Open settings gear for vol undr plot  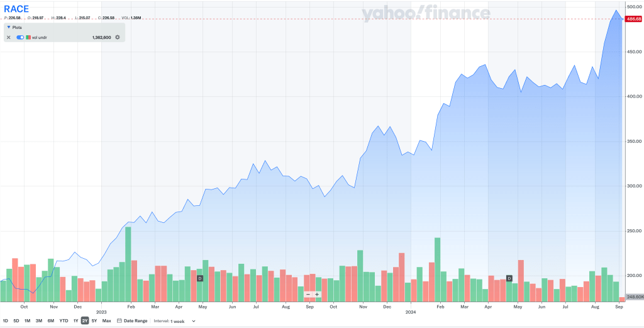tap(117, 38)
